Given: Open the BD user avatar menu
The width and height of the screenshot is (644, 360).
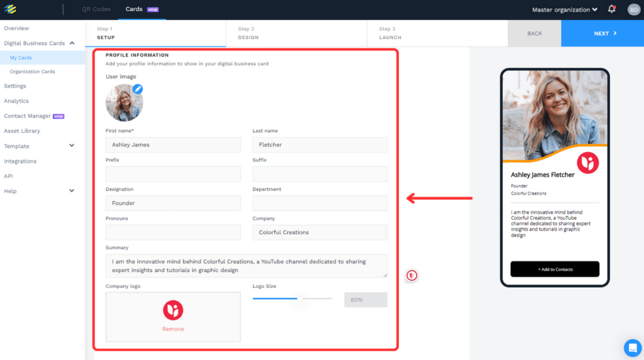Looking at the screenshot, I should [633, 9].
